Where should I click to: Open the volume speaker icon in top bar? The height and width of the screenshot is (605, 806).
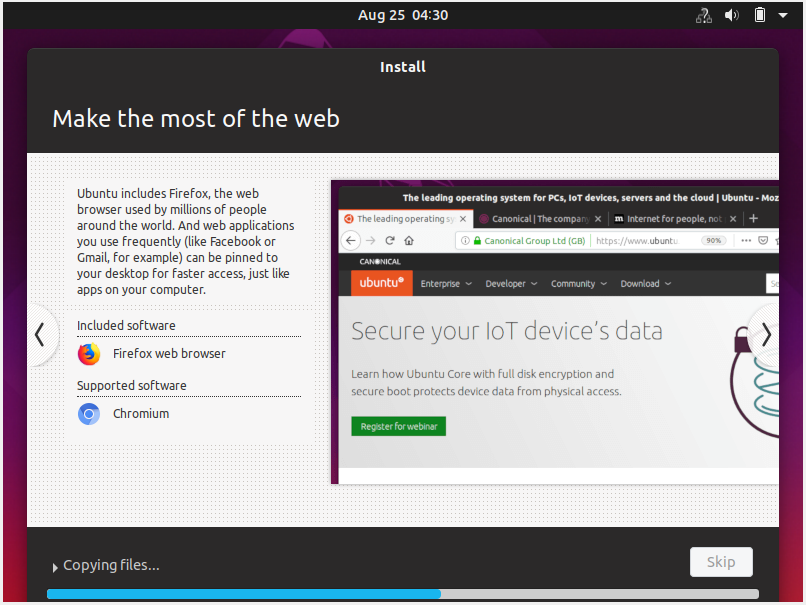(731, 15)
